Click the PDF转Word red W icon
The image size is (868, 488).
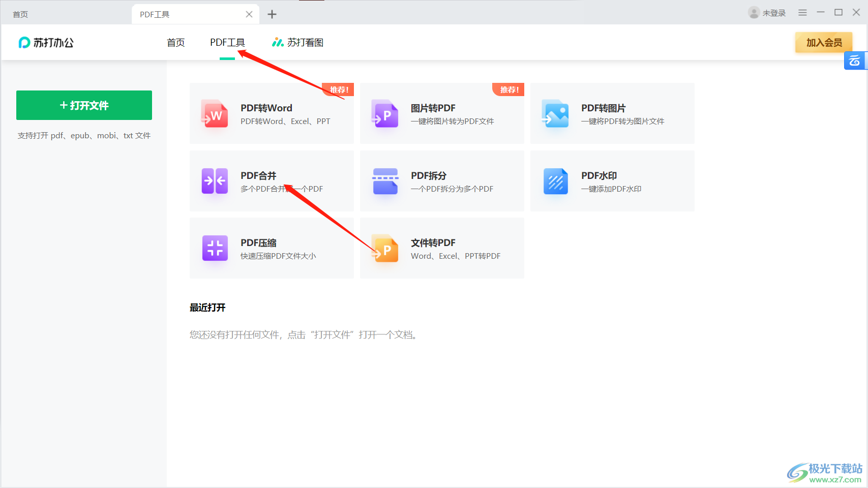215,113
